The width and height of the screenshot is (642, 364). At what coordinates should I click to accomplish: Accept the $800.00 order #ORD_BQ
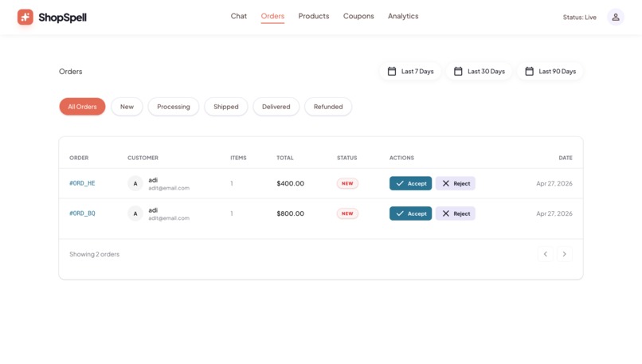click(x=411, y=213)
